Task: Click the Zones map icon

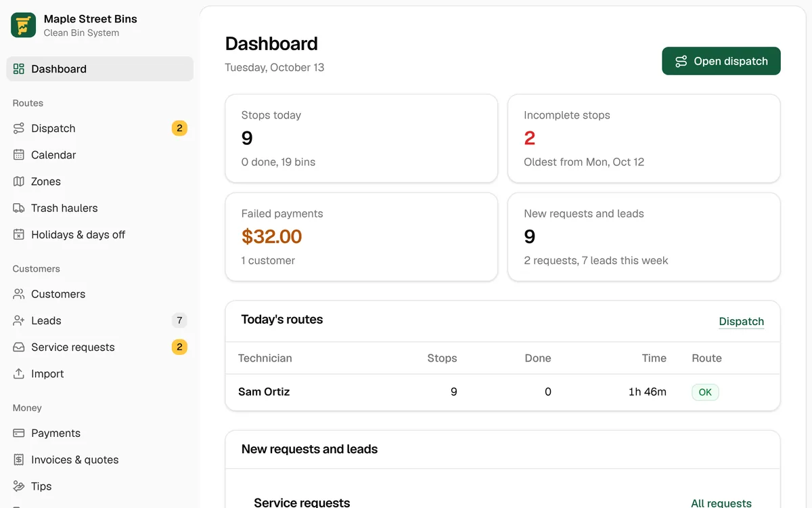Action: (19, 182)
